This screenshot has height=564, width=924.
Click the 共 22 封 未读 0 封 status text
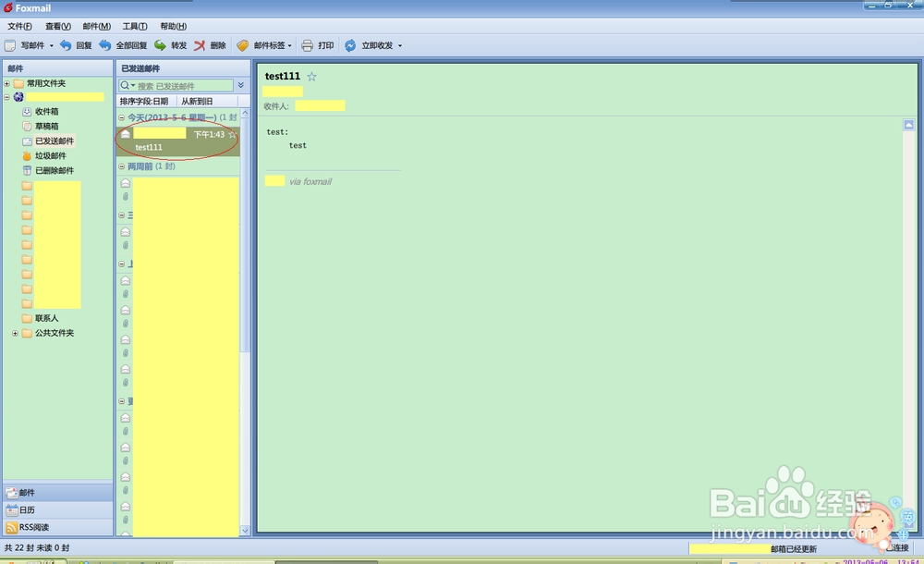(37, 547)
